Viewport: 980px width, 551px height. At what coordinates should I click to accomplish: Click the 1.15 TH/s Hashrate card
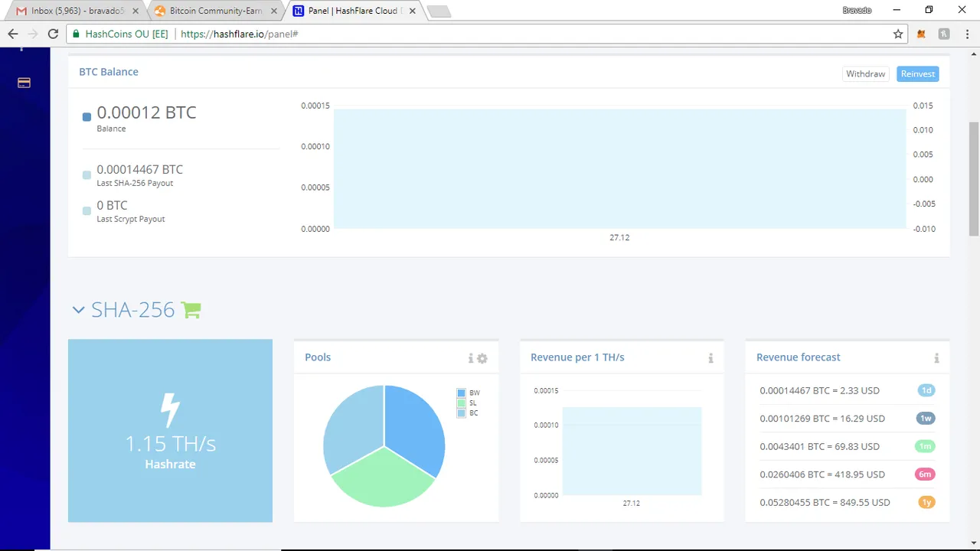(170, 431)
